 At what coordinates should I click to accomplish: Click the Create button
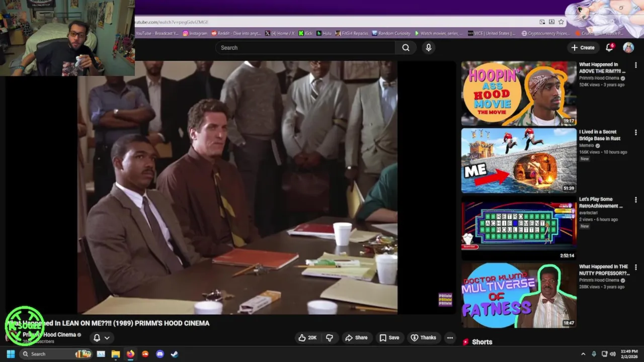click(583, 47)
